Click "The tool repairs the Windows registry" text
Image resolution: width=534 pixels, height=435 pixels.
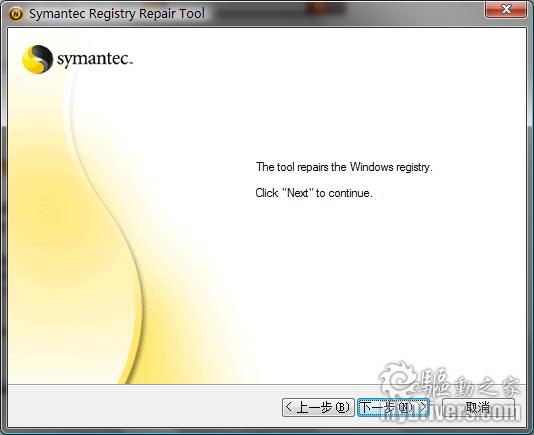click(x=344, y=167)
